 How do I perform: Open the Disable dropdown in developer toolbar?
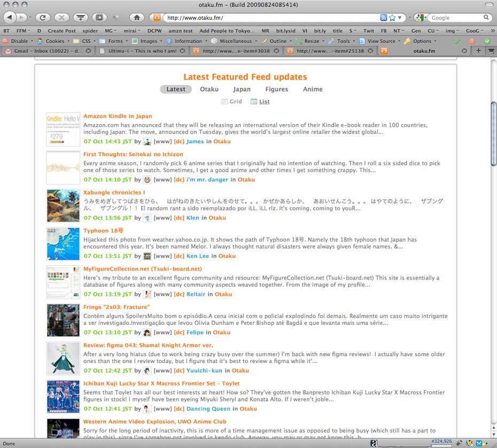pyautogui.click(x=19, y=41)
